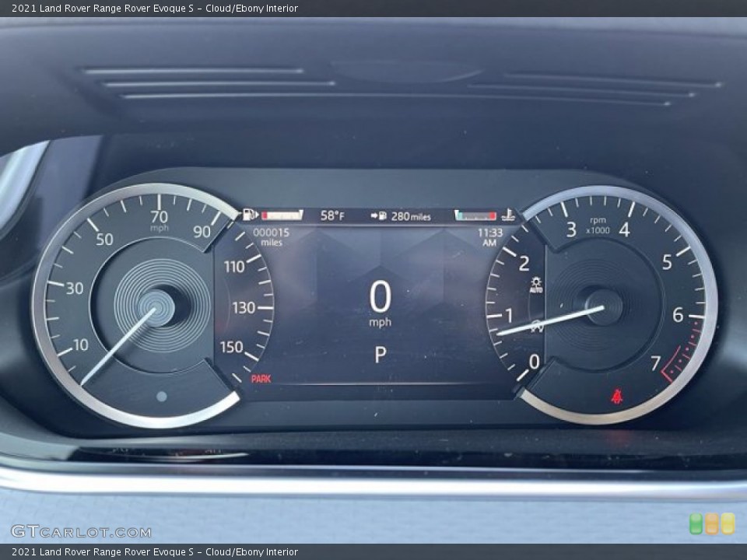
Task: Click the bottom Range Rover Evoque caption
Action: (155, 552)
